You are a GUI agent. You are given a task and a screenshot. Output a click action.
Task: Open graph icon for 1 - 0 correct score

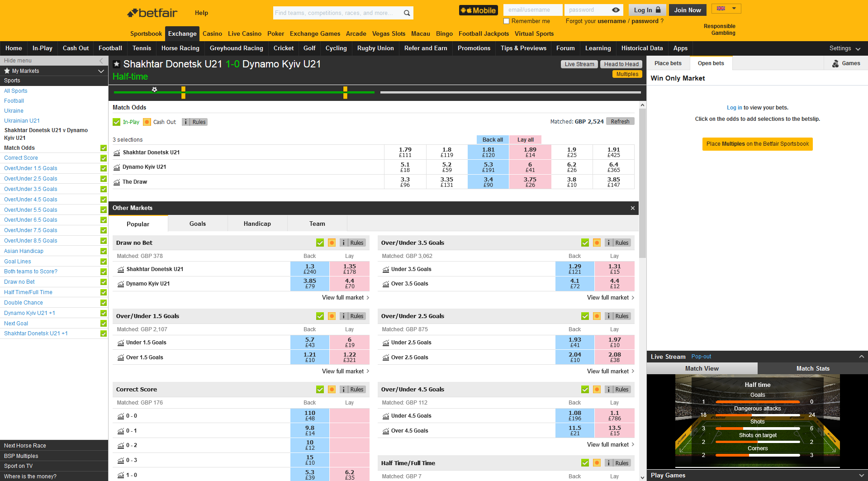click(x=120, y=475)
